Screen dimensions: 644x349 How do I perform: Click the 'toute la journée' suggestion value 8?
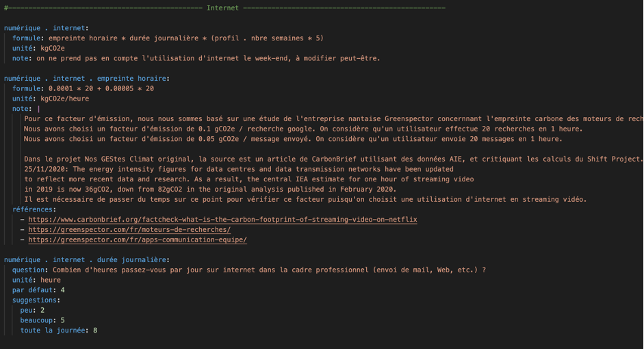pos(95,330)
